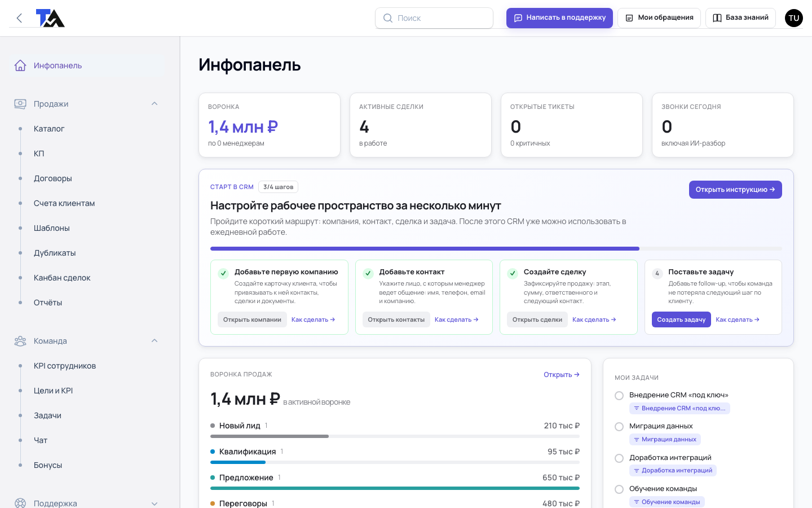Collapse the Команда section chevron

155,341
